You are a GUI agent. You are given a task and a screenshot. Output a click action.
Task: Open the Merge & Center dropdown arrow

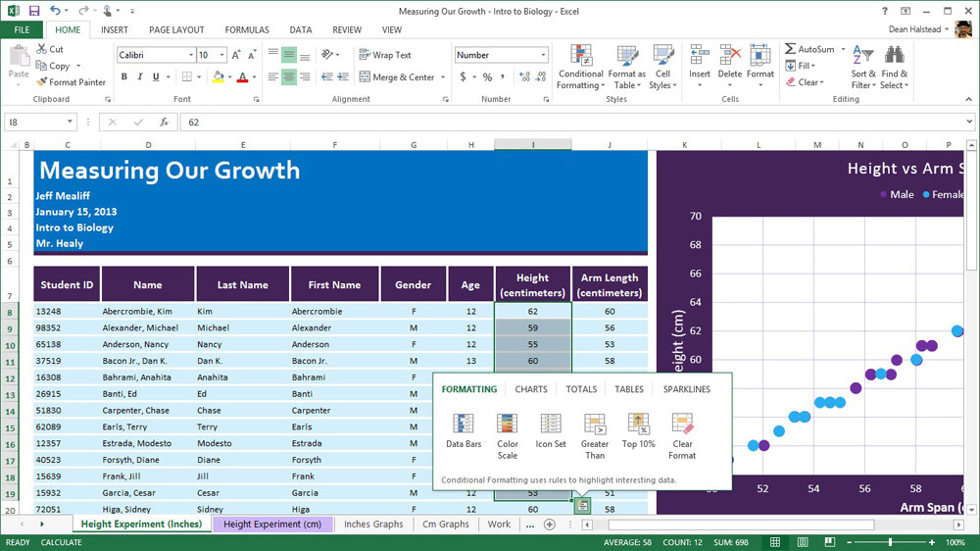pyautogui.click(x=443, y=76)
